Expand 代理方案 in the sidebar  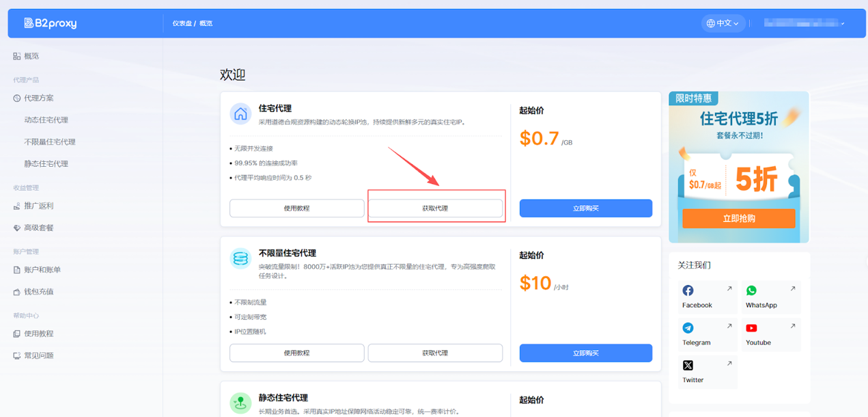pos(38,98)
